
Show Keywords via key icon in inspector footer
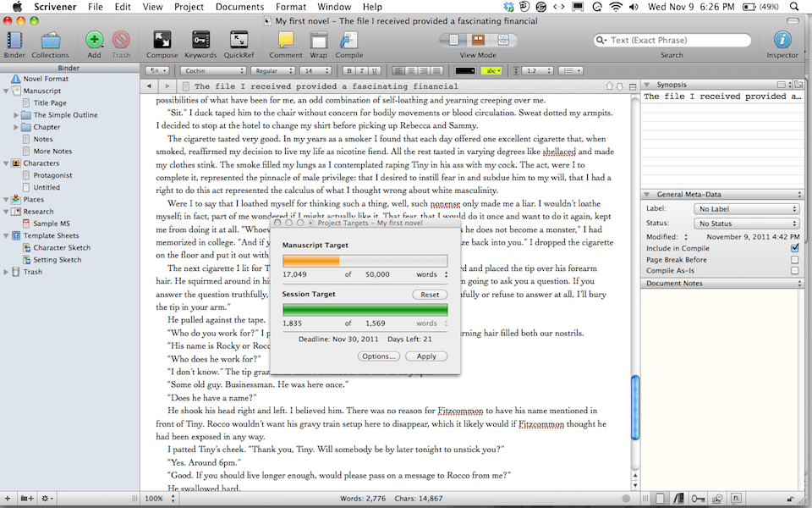click(x=698, y=499)
